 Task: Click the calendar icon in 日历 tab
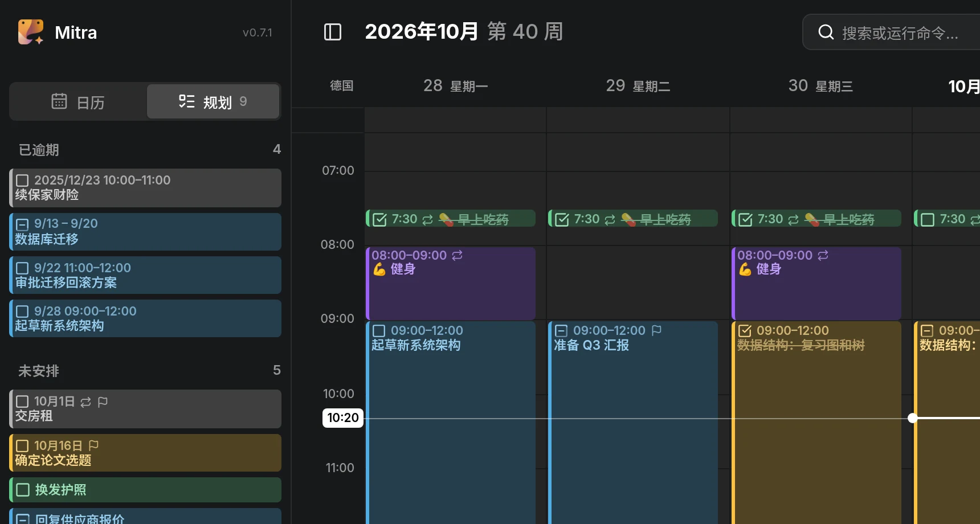[59, 101]
